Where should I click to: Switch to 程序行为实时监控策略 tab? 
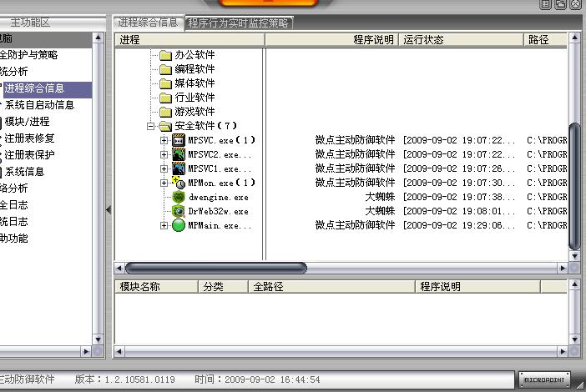click(x=239, y=23)
